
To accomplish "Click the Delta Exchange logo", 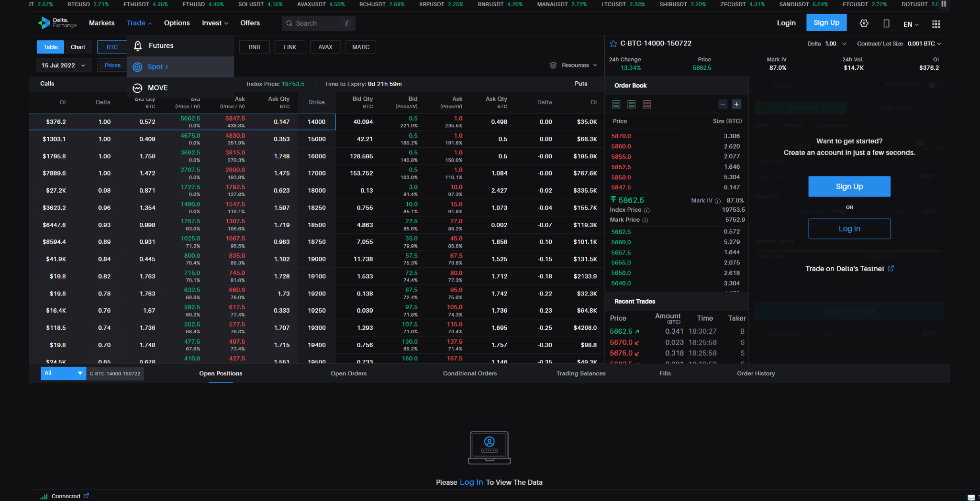I will pos(56,22).
